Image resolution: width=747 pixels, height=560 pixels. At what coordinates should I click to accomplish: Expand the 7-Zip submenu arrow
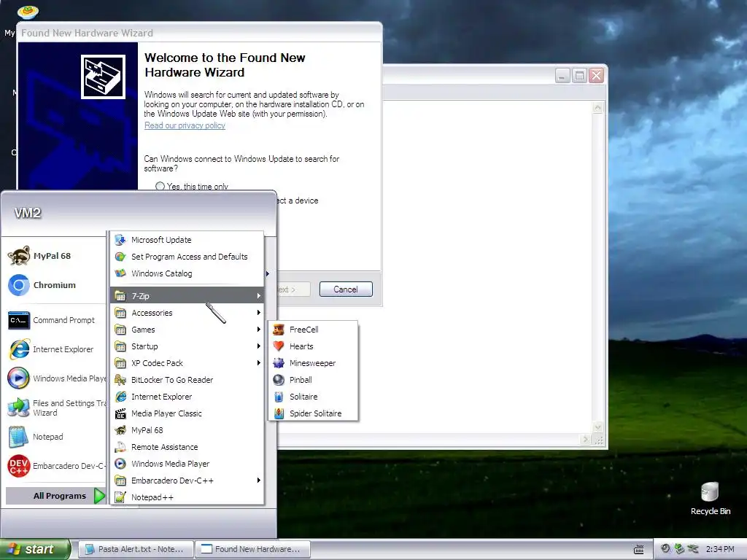pos(259,296)
